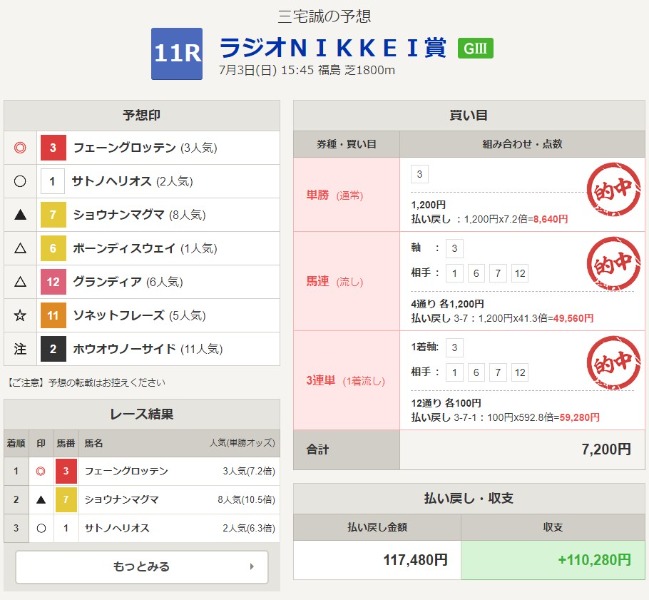This screenshot has width=649, height=600.
Task: Click the 注 mark beside ホウオウノーサイド
Action: click(20, 349)
